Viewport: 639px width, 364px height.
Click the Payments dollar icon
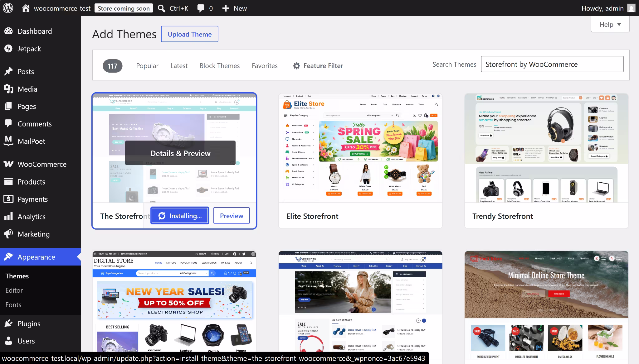8,199
